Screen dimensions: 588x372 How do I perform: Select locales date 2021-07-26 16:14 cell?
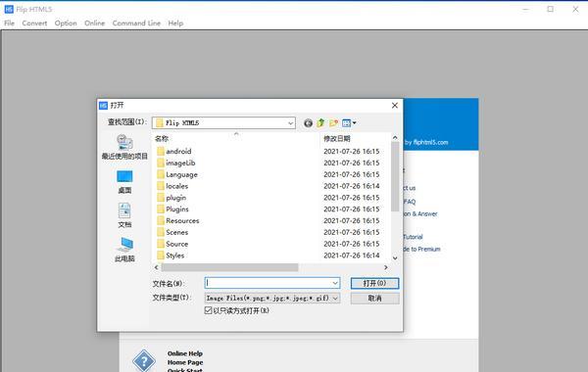point(352,186)
